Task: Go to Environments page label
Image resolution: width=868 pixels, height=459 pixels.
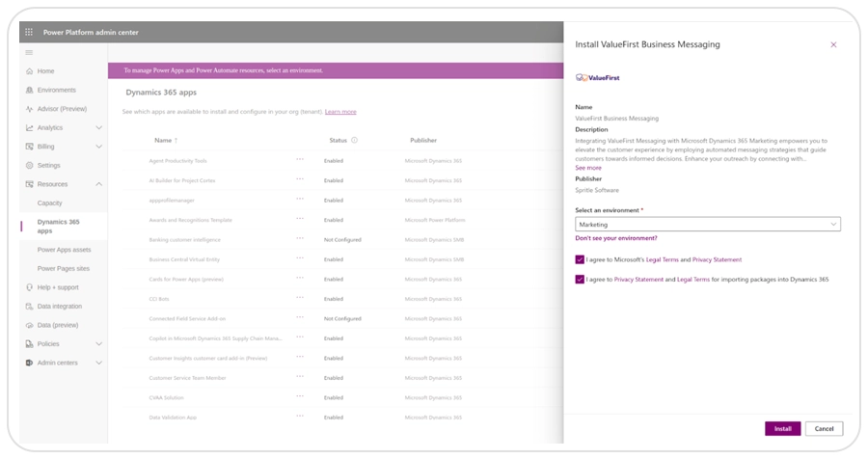Action: coord(57,91)
